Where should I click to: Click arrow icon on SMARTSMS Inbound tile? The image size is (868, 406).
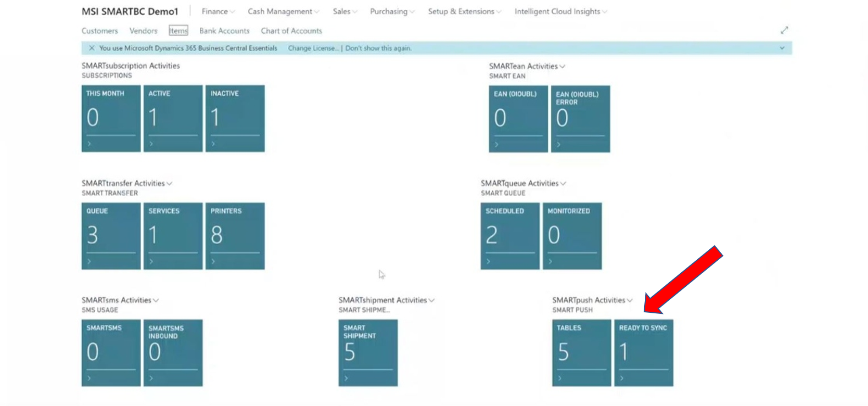coord(151,378)
